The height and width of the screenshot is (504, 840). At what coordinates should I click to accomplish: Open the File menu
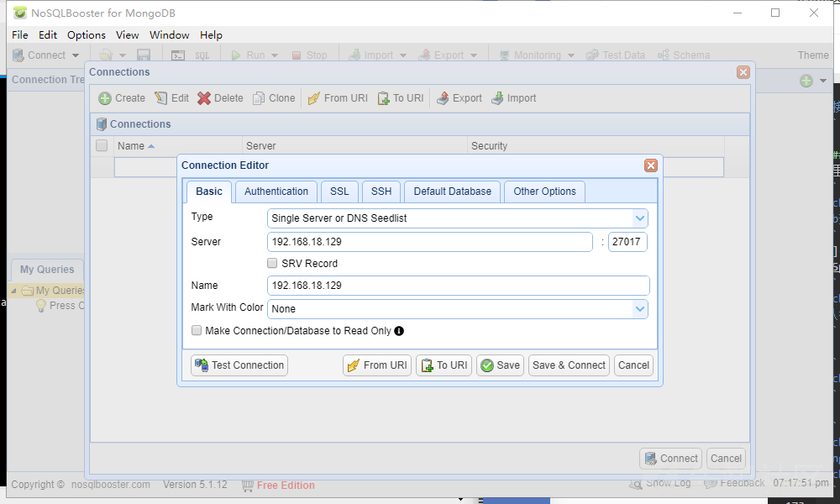[x=20, y=34]
